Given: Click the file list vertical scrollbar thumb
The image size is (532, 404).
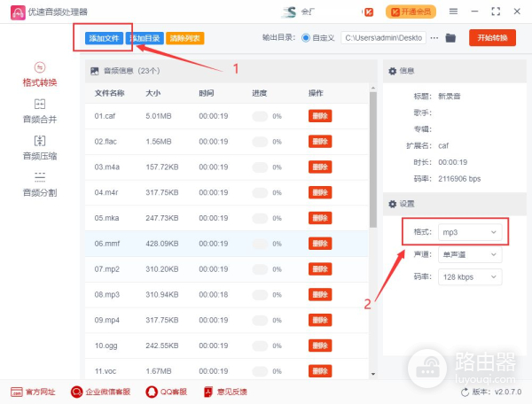Looking at the screenshot, I should pyautogui.click(x=373, y=159).
